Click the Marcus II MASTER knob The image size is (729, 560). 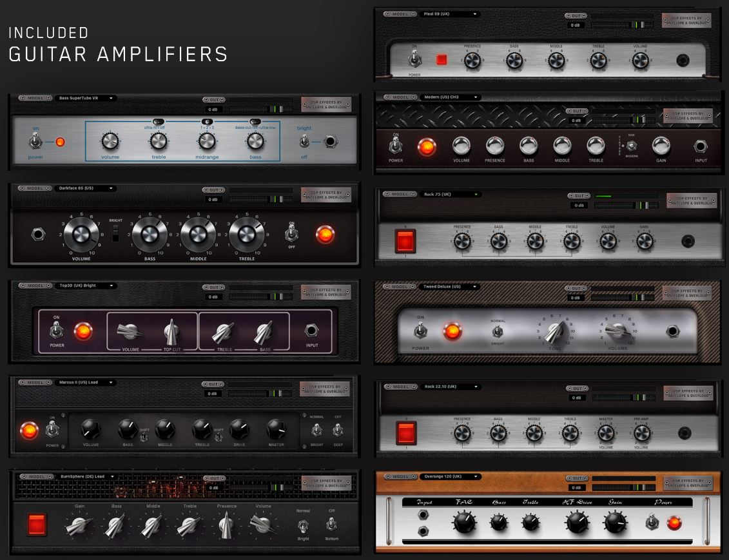pyautogui.click(x=276, y=429)
